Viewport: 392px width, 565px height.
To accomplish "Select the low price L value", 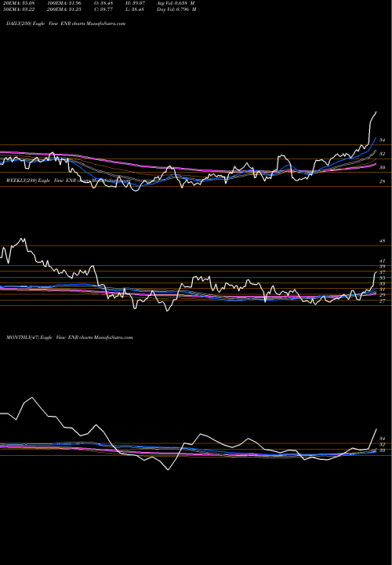I will click(x=136, y=9).
